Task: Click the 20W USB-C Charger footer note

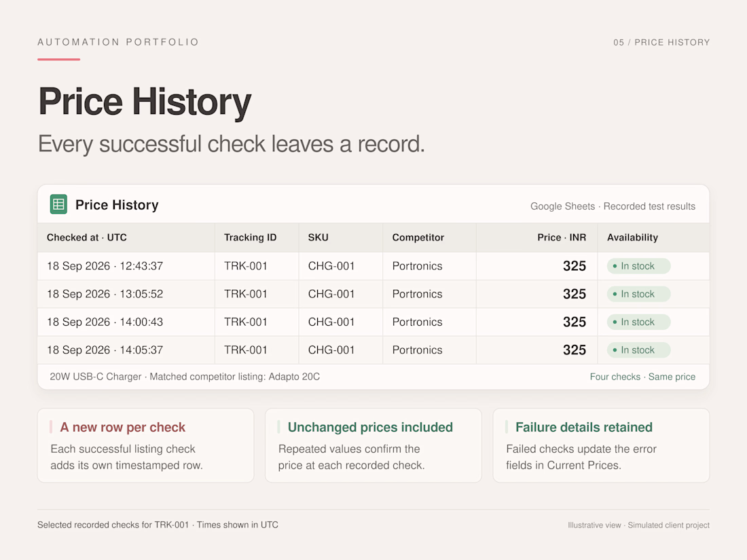Action: (x=185, y=377)
